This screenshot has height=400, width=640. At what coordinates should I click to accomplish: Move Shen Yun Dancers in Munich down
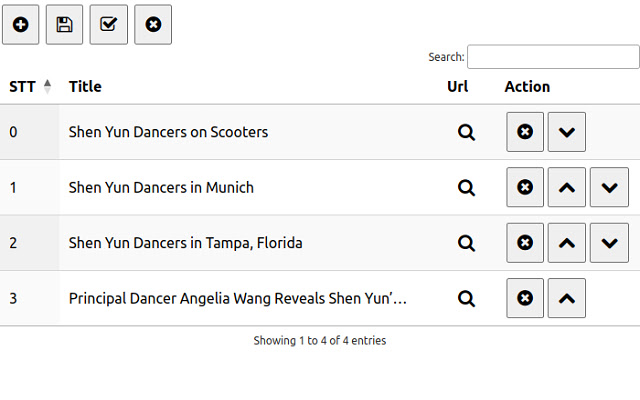[x=609, y=187]
